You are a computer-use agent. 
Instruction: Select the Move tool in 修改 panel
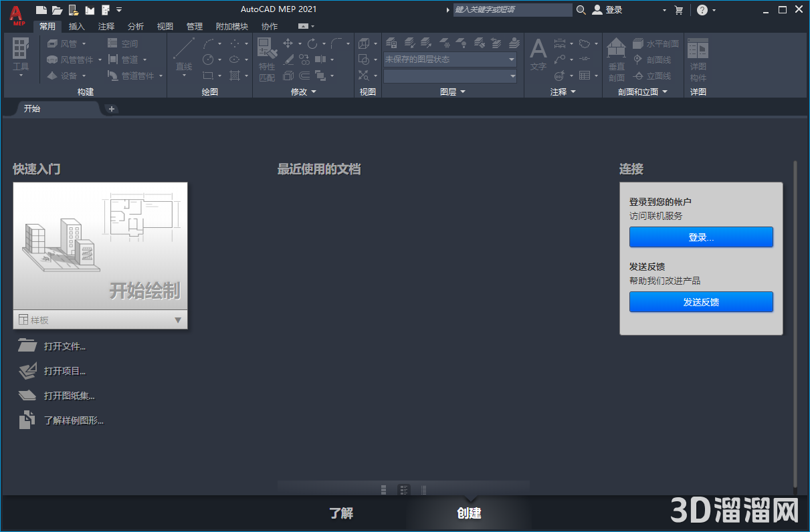[288, 43]
